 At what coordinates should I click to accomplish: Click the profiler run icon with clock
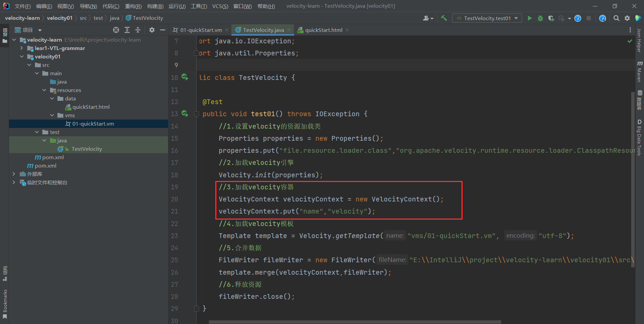pos(562,18)
